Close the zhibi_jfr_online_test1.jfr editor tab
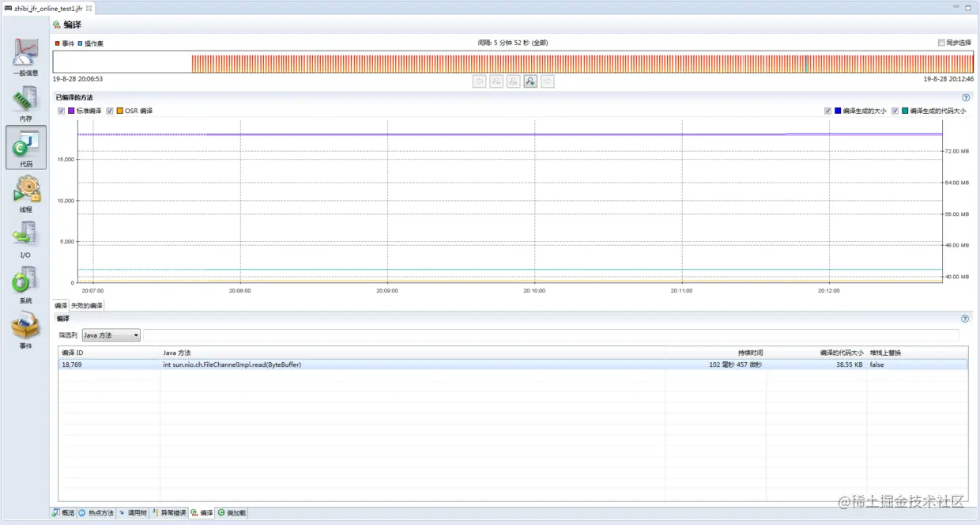The height and width of the screenshot is (525, 980). pyautogui.click(x=89, y=8)
